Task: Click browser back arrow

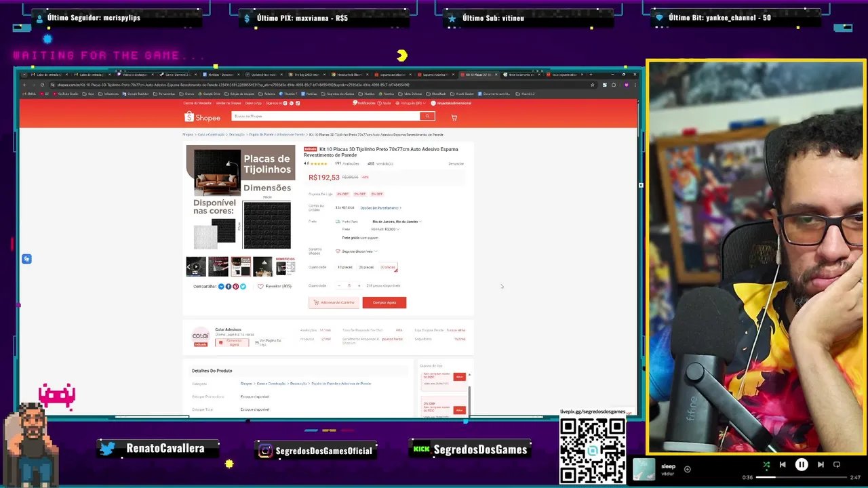Action: [24, 85]
